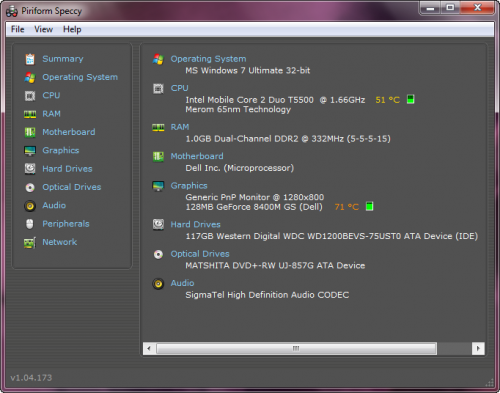Click the Audio speaker icon in sidebar
This screenshot has width=500, height=393.
30,206
